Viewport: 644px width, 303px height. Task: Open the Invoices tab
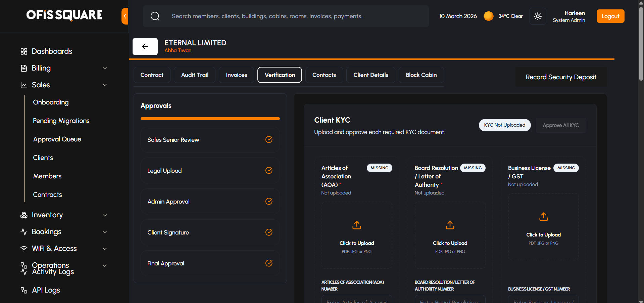(237, 75)
